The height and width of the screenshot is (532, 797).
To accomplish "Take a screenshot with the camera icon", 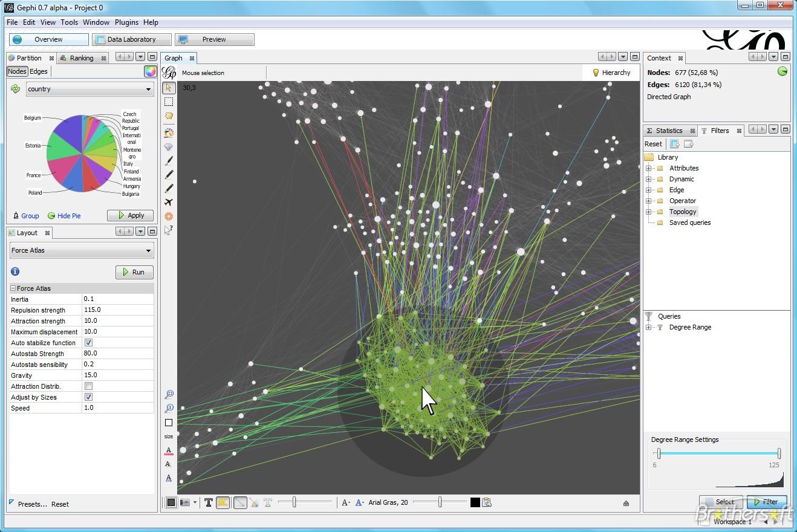I will [x=185, y=502].
